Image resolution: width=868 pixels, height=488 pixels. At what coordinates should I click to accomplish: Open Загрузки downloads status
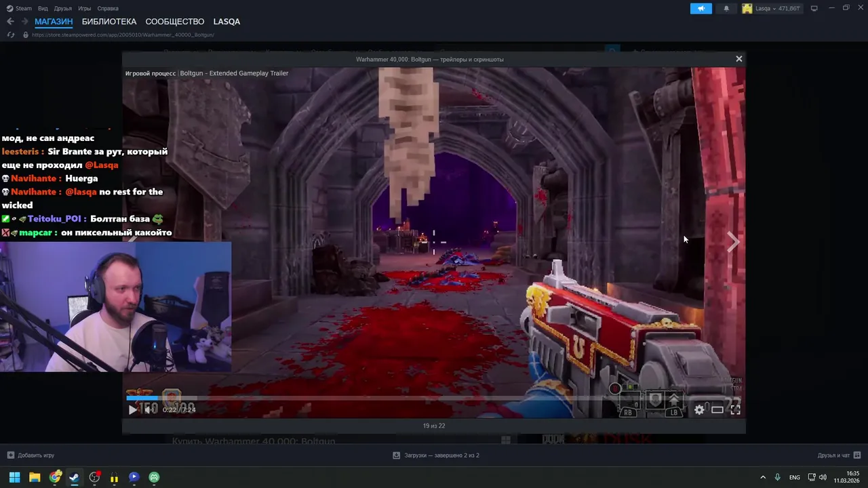(x=436, y=455)
